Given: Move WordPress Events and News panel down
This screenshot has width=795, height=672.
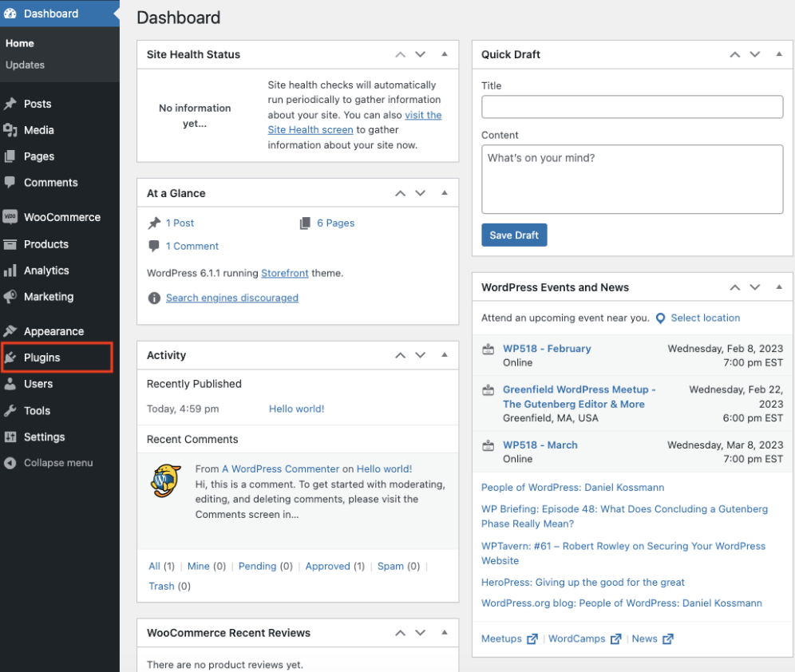Looking at the screenshot, I should [755, 287].
